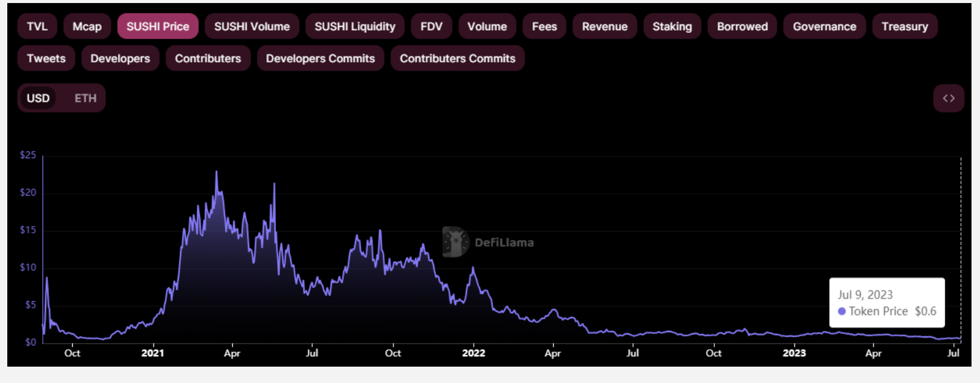Toggle the Treasury metric chip
The width and height of the screenshot is (980, 383).
pos(905,27)
